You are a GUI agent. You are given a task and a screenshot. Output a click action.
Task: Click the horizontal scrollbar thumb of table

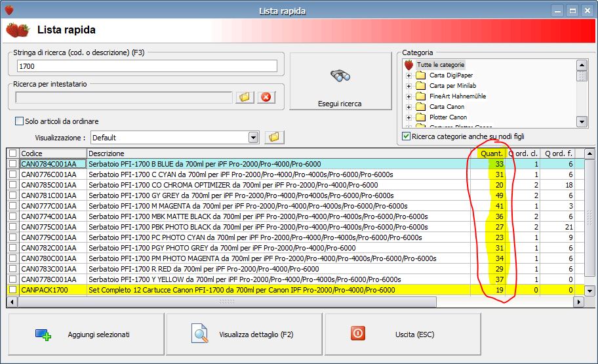[x=227, y=302]
